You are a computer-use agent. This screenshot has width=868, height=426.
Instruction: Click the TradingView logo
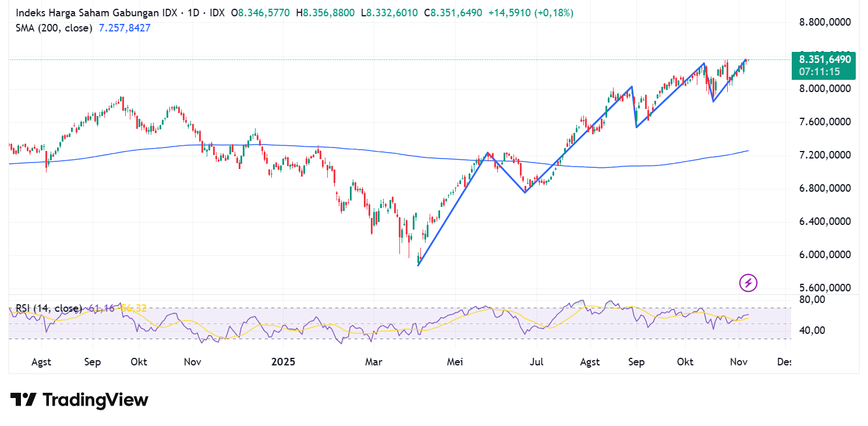(x=79, y=400)
